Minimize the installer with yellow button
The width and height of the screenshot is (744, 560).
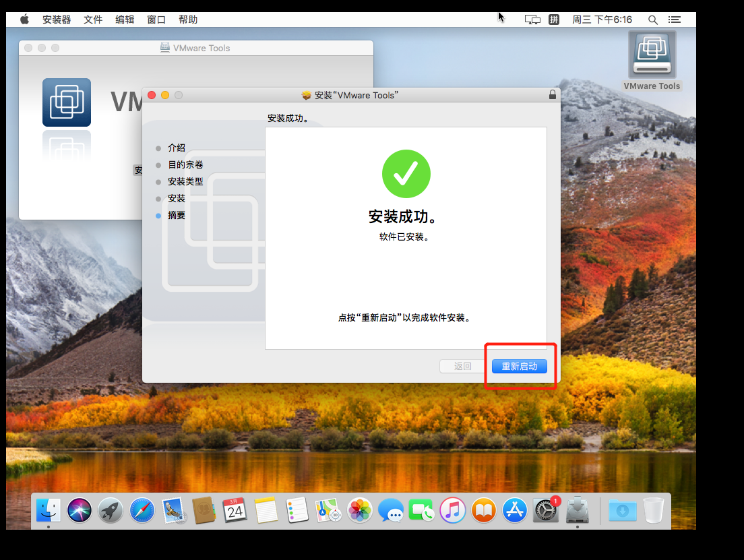pyautogui.click(x=165, y=95)
